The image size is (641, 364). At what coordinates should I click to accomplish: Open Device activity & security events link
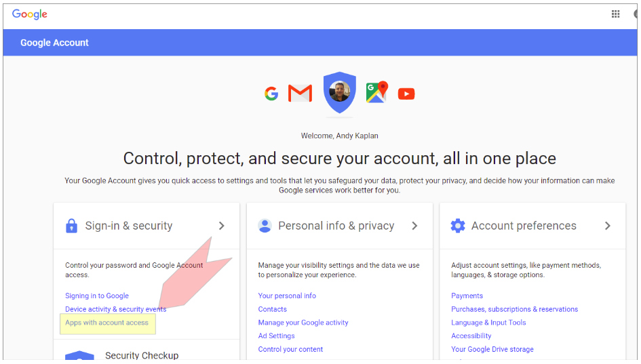115,309
